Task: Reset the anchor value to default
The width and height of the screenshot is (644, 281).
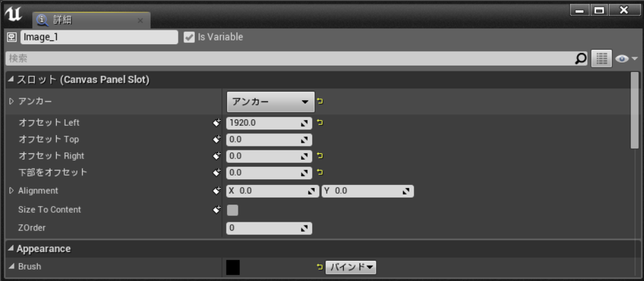Action: [x=320, y=101]
